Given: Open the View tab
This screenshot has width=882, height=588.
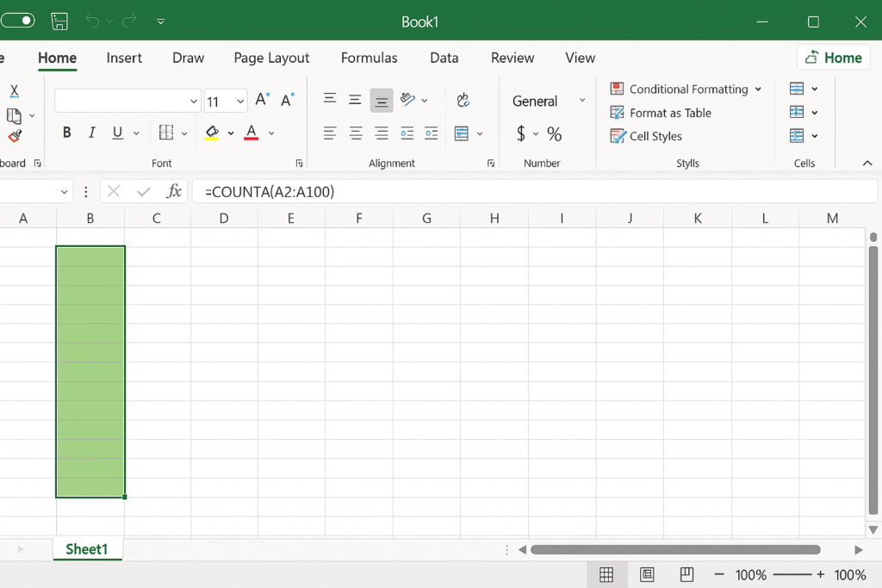Looking at the screenshot, I should click(580, 58).
